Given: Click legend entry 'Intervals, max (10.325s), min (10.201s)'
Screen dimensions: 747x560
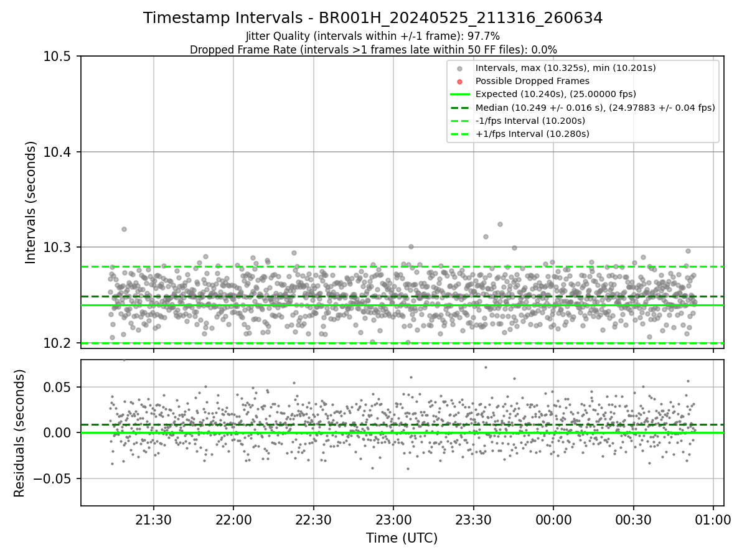Looking at the screenshot, I should tap(565, 68).
